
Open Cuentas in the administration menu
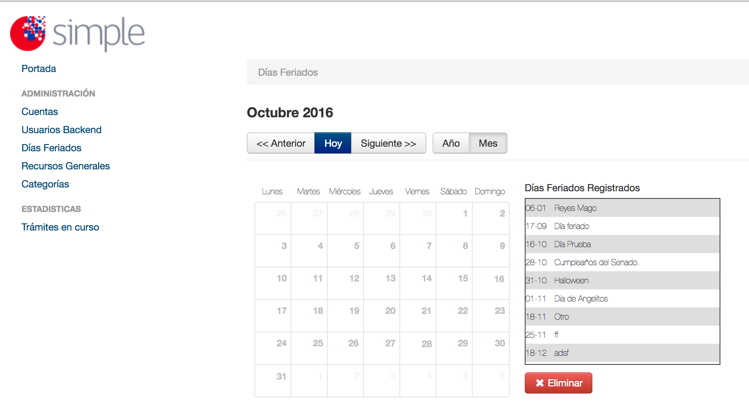pos(40,112)
